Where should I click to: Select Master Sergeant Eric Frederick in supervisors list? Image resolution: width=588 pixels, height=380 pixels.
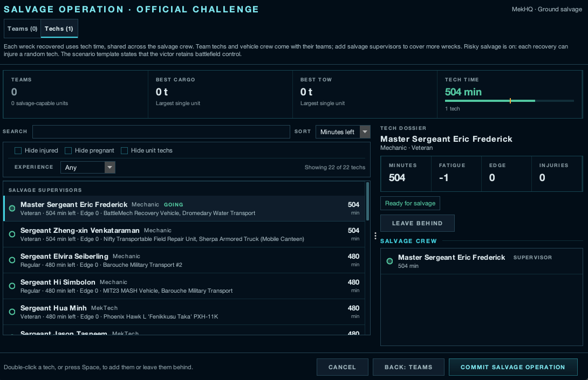tap(74, 205)
